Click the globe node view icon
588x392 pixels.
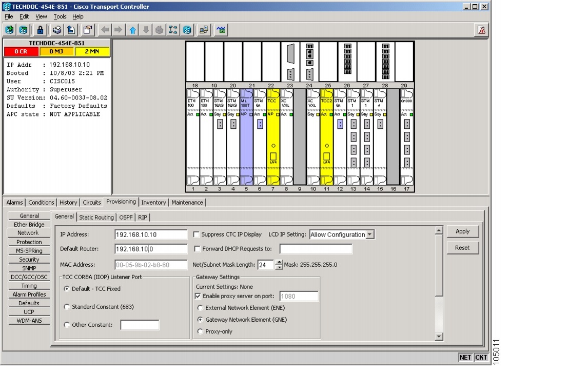[187, 30]
